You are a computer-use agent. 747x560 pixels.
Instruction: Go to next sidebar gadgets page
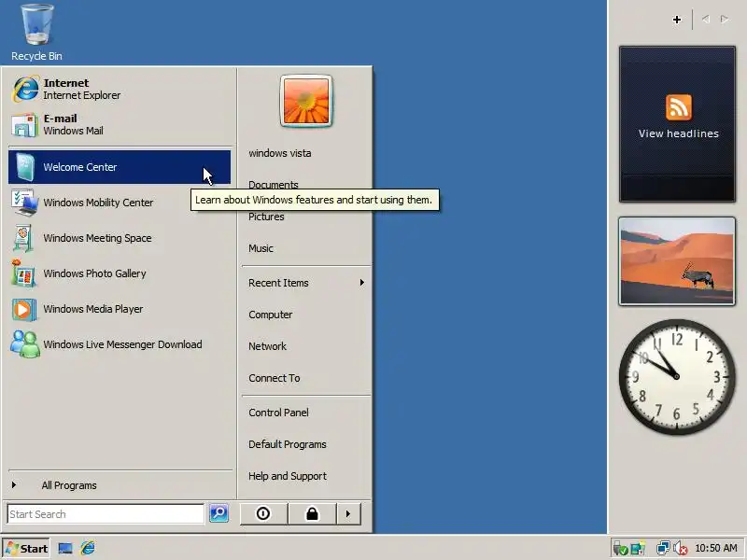point(725,19)
